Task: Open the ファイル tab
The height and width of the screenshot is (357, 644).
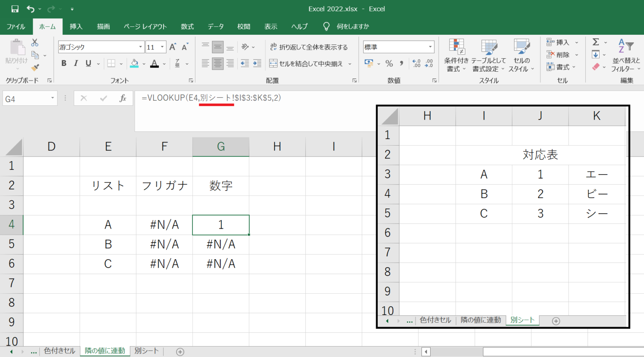Action: pos(16,26)
